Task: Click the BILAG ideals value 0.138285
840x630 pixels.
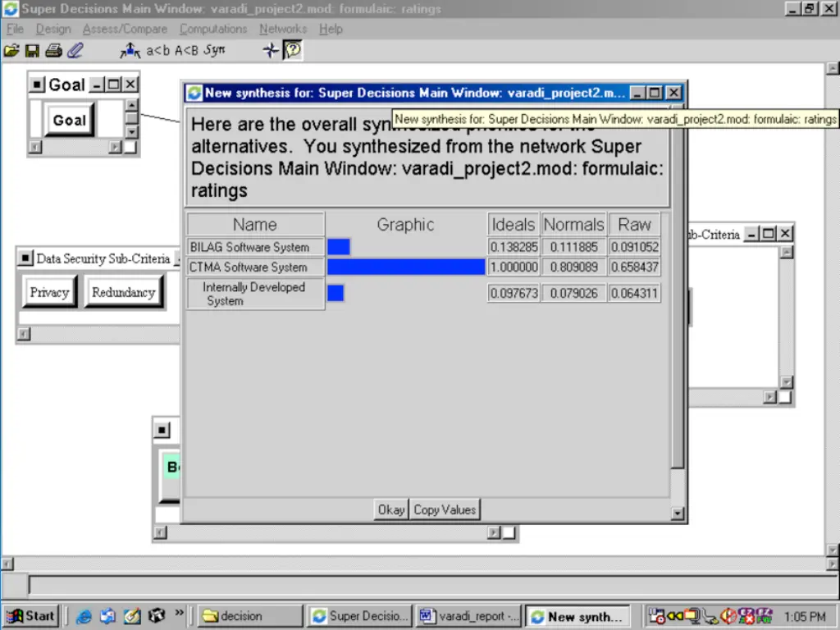Action: coord(514,247)
